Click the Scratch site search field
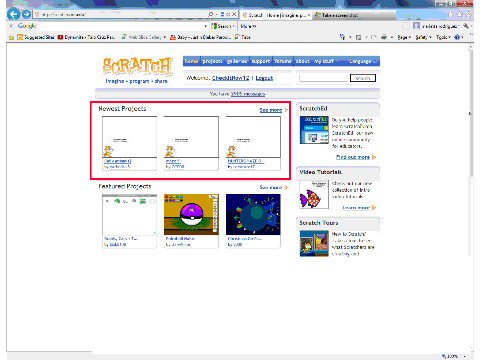The height and width of the screenshot is (360, 480). tap(323, 78)
